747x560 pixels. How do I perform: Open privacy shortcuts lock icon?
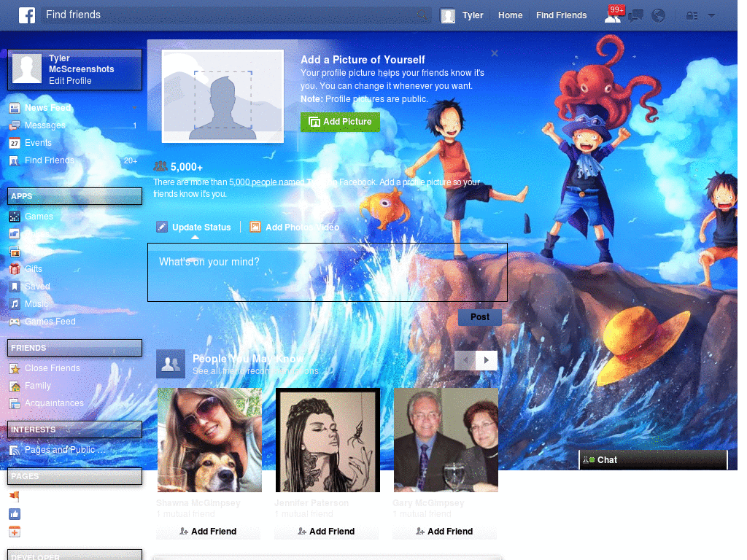[692, 16]
